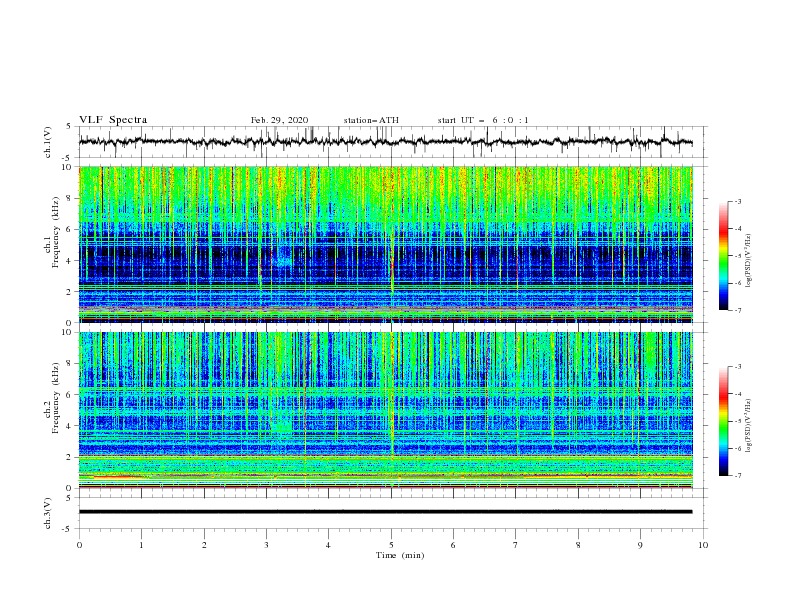This screenshot has height=612, width=792.
Task: Click the "4" kHz tick on ch.1 frequency axis
Action: coord(69,261)
